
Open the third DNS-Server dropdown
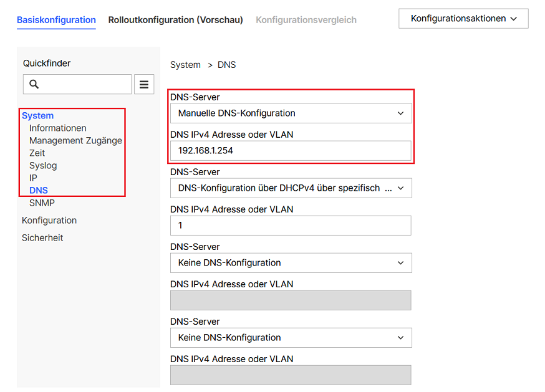pyautogui.click(x=291, y=263)
